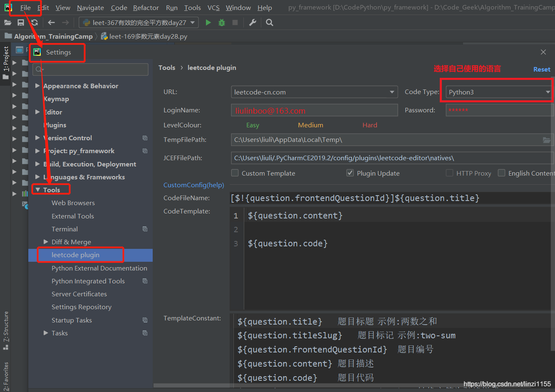Stop the running process via the stop icon
This screenshot has width=555, height=392.
point(235,22)
